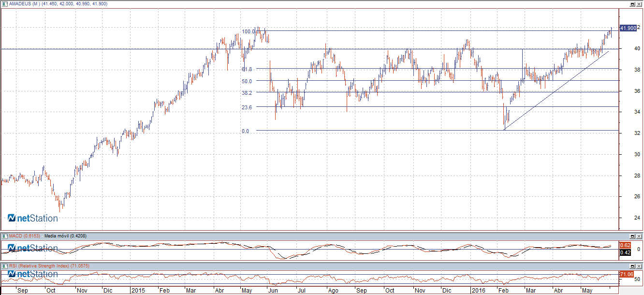
Task: Click the RSI panel header icon
Action: click(x=5, y=266)
